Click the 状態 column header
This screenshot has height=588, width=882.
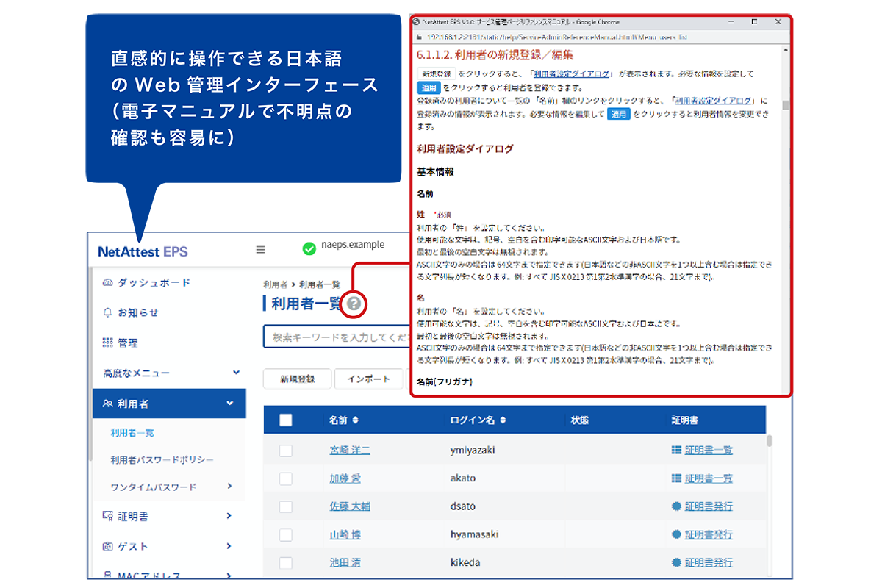point(580,420)
